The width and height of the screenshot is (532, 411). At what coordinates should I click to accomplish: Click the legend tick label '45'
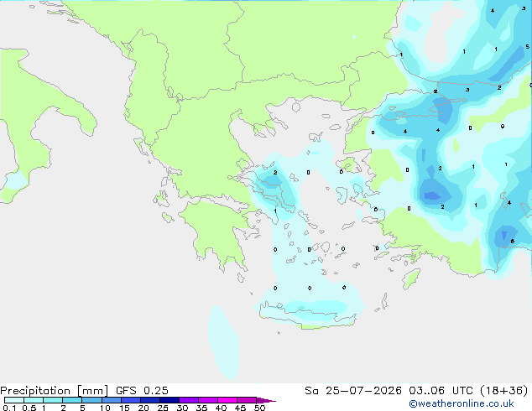click(x=240, y=408)
